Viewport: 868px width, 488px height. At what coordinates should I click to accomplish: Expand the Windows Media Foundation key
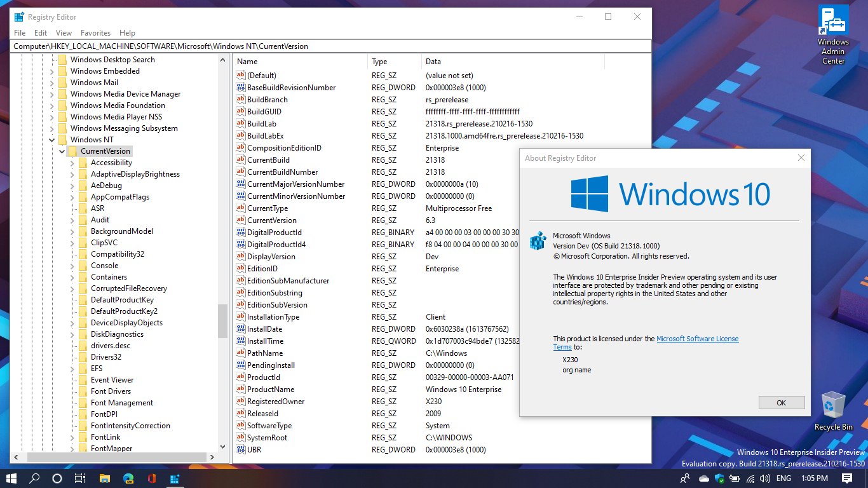[52, 105]
